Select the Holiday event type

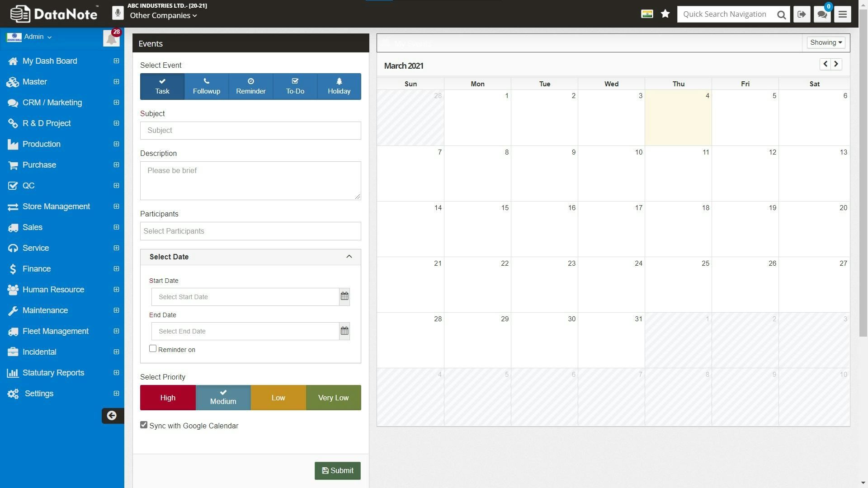point(339,86)
